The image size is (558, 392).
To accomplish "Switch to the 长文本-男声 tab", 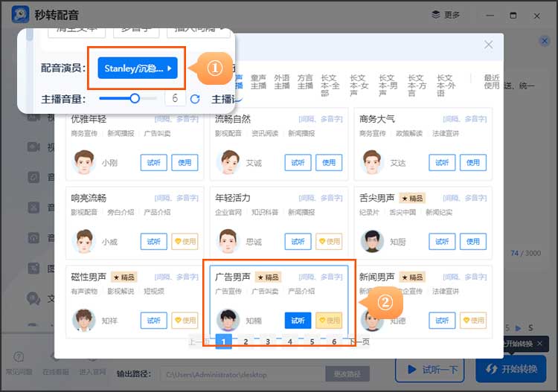I will click(x=388, y=86).
